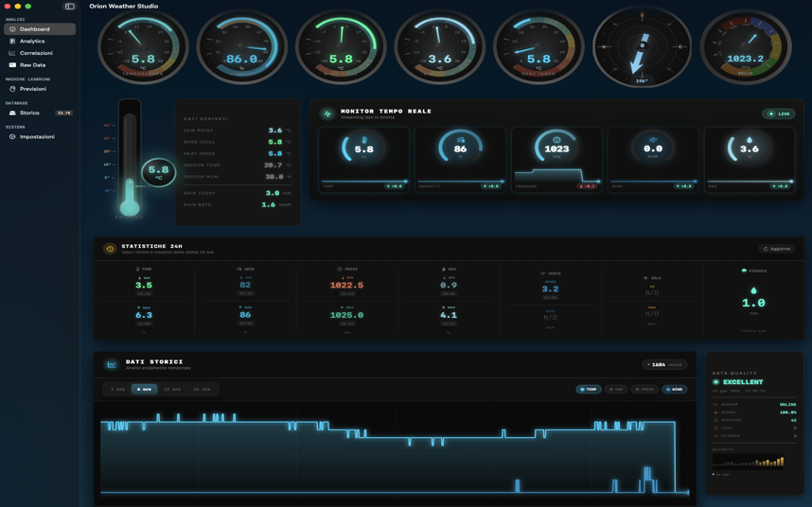Click the thermometer icon in the temp monitor card
812x507 pixels.
pyautogui.click(x=364, y=140)
